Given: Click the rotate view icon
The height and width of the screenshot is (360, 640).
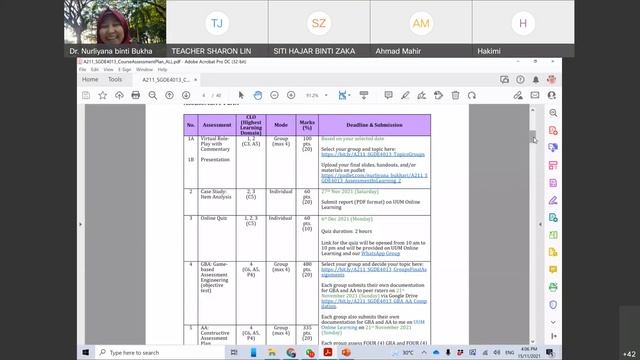Looking at the screenshot, I should tap(472, 96).
